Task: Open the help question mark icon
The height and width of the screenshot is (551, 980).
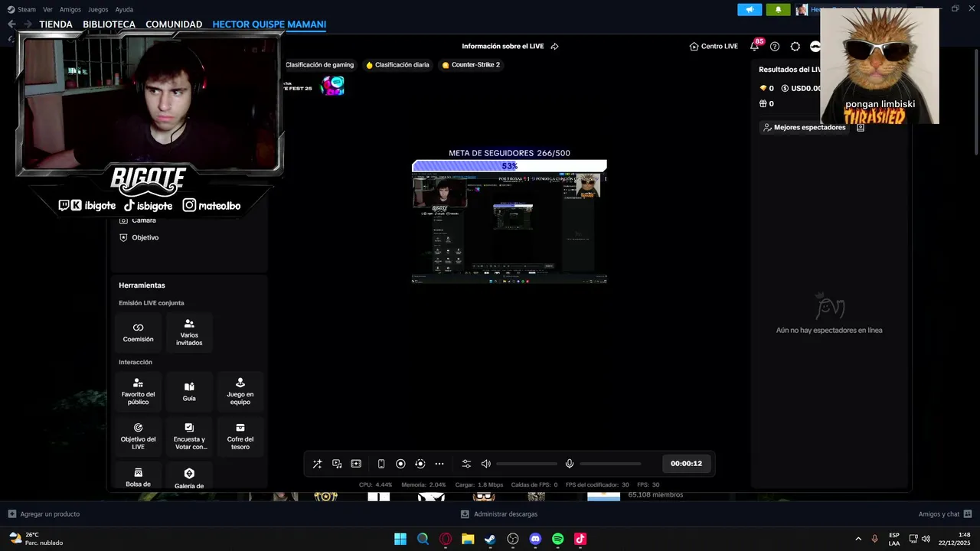Action: tap(775, 46)
